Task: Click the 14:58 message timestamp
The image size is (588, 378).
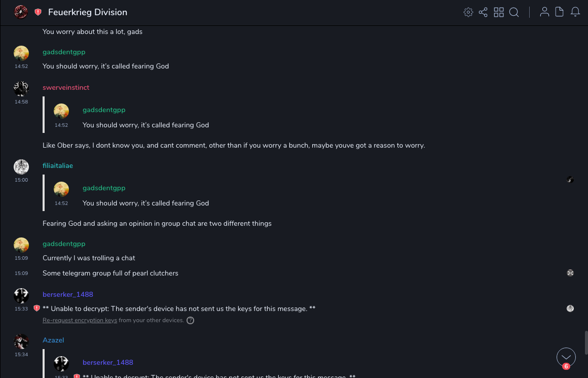Action: (x=21, y=102)
